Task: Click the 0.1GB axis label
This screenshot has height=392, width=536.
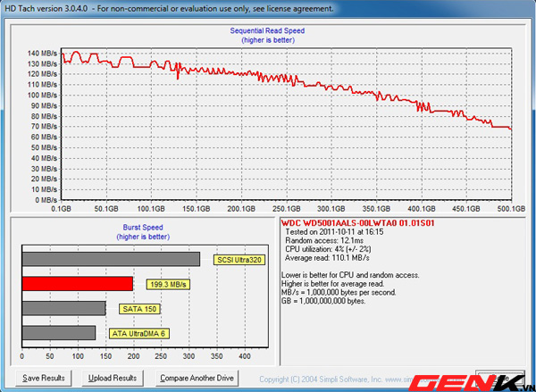Action: pos(61,208)
